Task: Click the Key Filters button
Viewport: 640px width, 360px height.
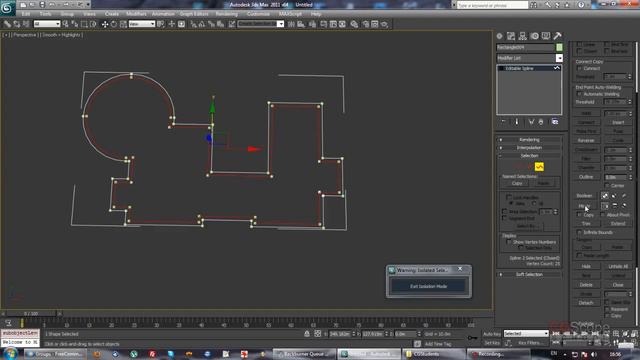Action: pyautogui.click(x=530, y=343)
